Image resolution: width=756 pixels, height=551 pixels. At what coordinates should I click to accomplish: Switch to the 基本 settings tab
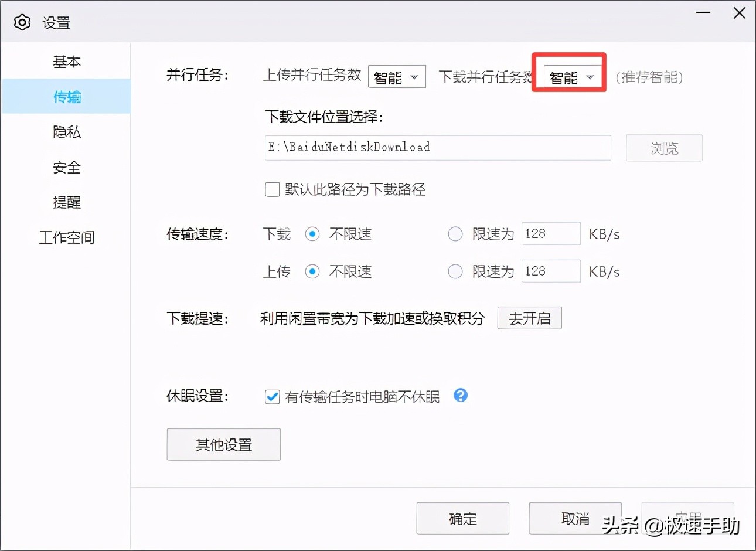pyautogui.click(x=67, y=62)
